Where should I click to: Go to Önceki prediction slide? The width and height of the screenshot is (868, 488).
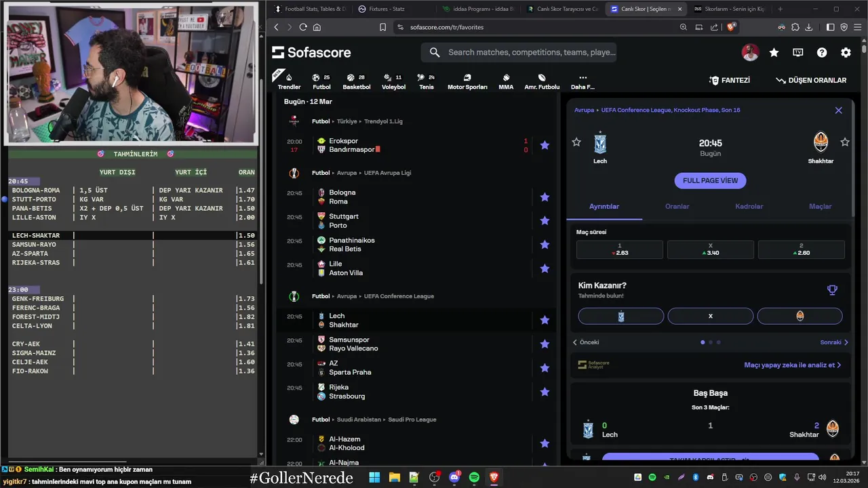click(x=586, y=342)
